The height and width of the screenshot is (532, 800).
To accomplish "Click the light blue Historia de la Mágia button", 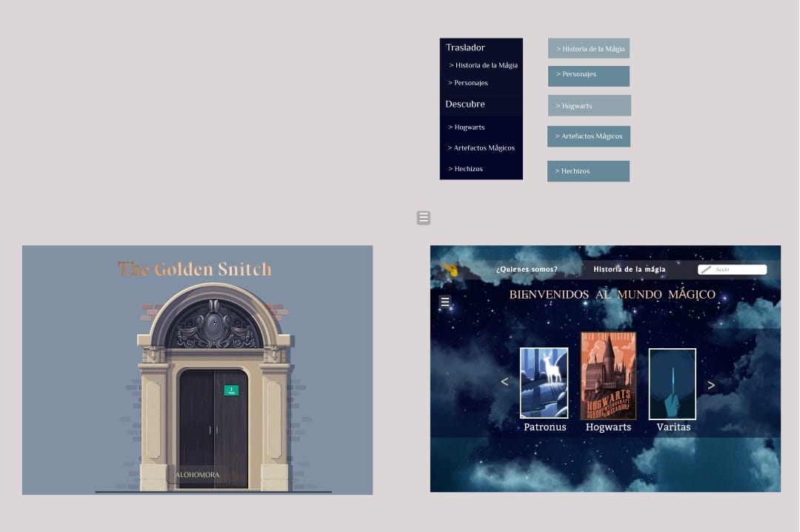I will point(589,48).
